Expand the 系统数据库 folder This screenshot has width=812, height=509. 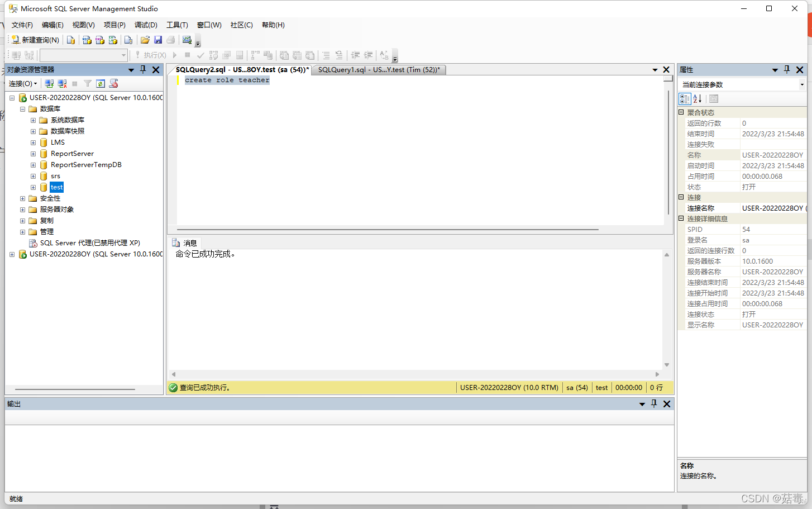[33, 120]
